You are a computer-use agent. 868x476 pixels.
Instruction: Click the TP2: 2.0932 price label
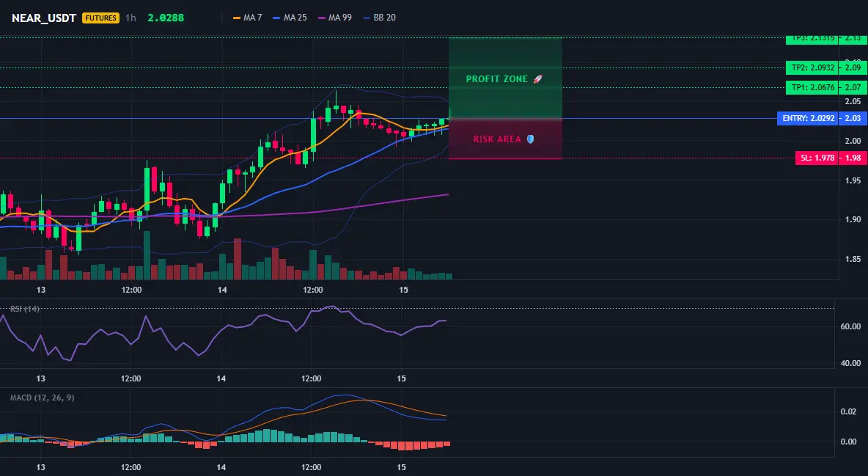click(x=812, y=67)
